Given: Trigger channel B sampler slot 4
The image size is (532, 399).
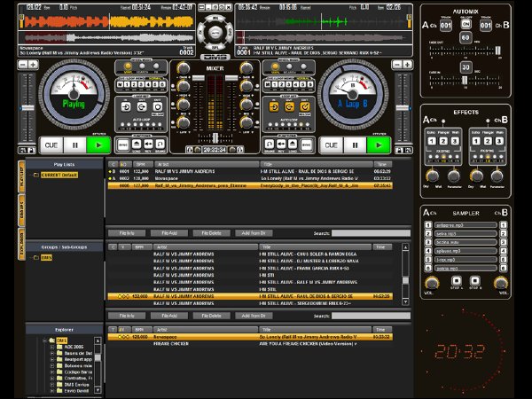Looking at the screenshot, I should pos(503,251).
